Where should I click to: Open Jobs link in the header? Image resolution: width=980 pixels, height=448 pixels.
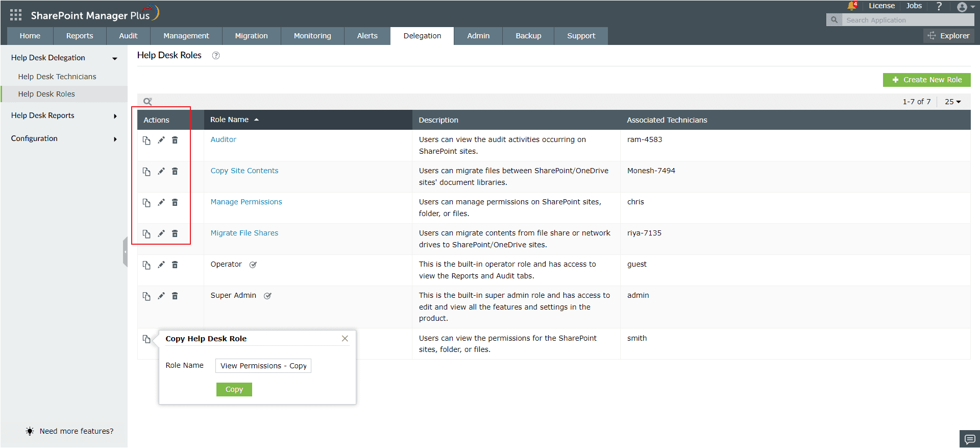coord(914,6)
